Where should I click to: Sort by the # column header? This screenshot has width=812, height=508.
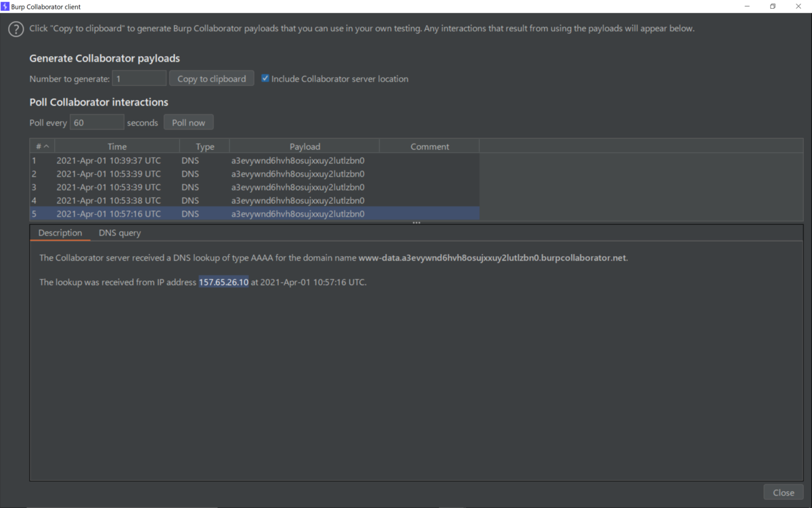[x=42, y=146]
